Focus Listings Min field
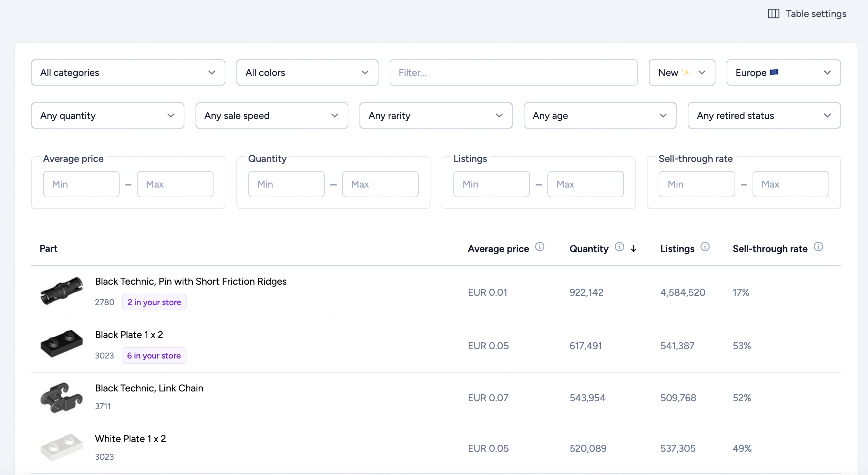This screenshot has height=475, width=868. tap(492, 184)
